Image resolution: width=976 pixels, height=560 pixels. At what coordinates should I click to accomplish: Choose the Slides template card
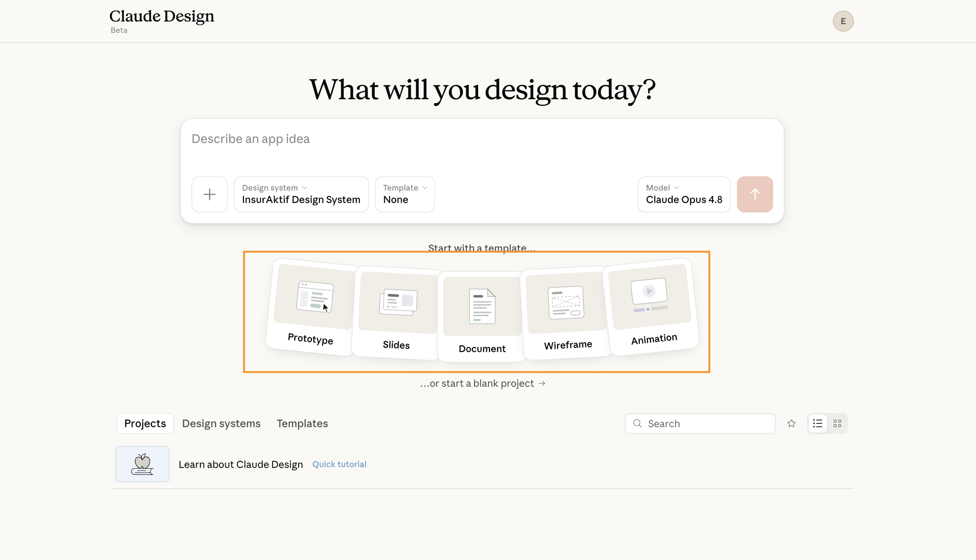(396, 313)
